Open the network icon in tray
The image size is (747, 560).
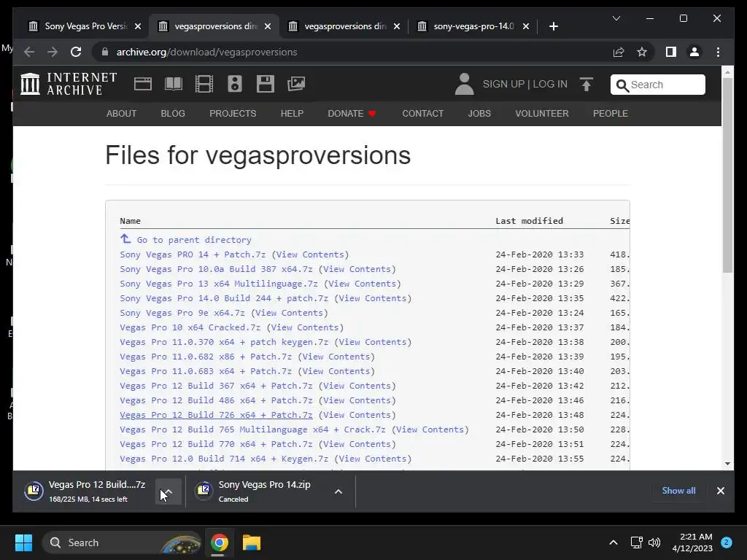tap(636, 542)
